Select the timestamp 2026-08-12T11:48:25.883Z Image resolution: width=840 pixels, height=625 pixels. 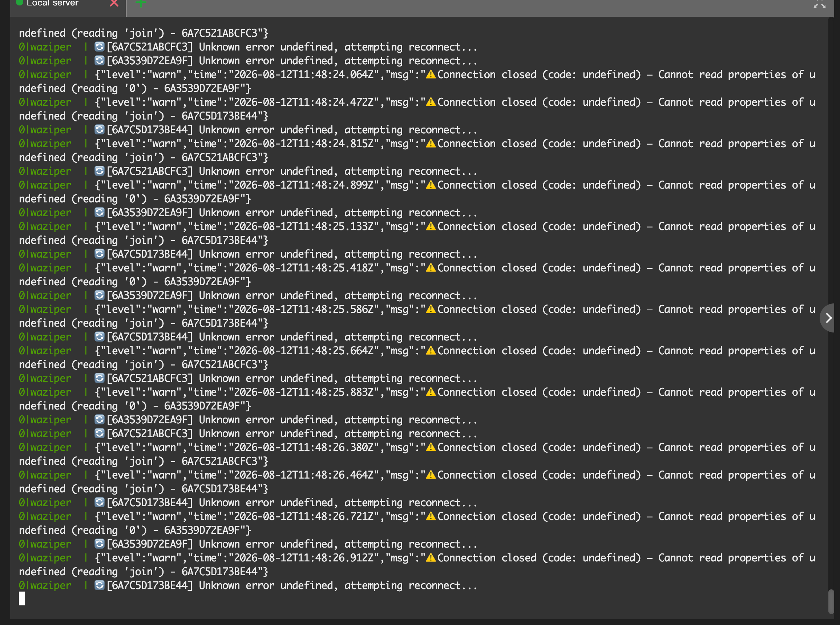pyautogui.click(x=304, y=392)
